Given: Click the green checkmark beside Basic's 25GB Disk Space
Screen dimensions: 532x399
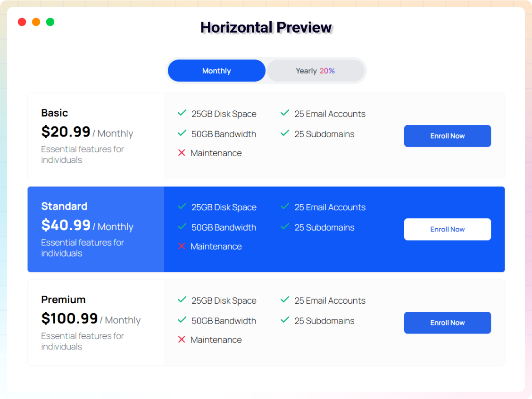Looking at the screenshot, I should pos(182,113).
